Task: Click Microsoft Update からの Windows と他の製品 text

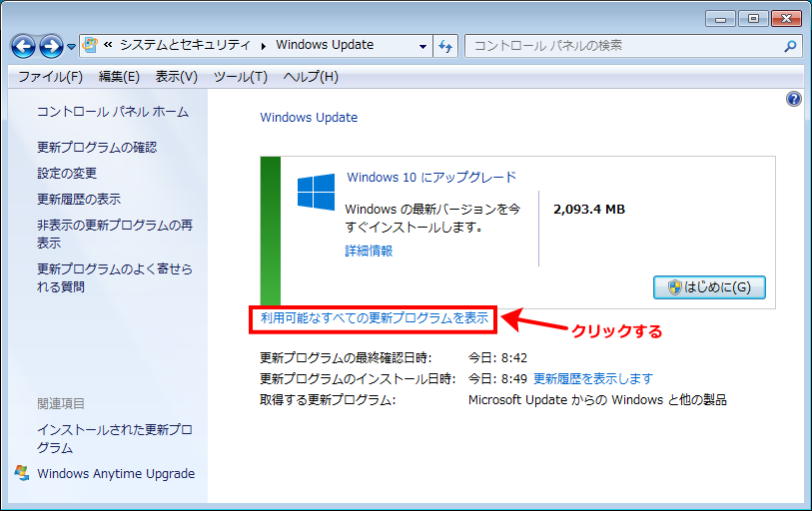Action: click(x=597, y=400)
